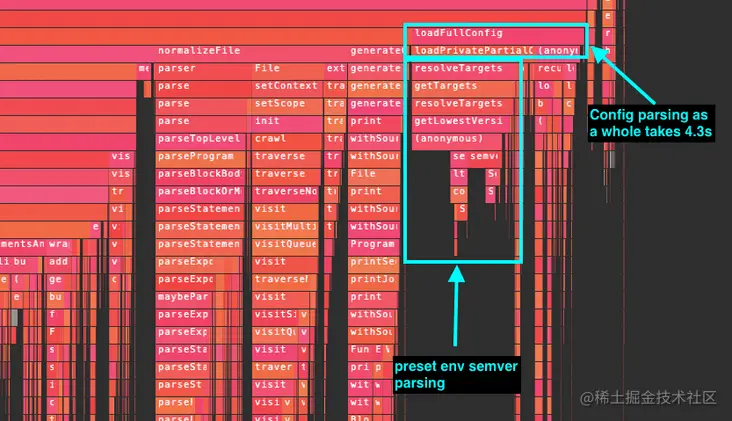Viewport: 732px width, 421px height.
Task: Click the normalizeFile frame block
Action: pos(252,51)
